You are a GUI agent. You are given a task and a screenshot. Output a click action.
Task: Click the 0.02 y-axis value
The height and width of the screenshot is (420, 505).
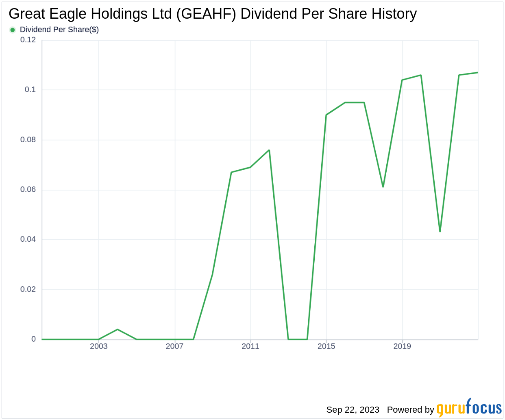28,289
